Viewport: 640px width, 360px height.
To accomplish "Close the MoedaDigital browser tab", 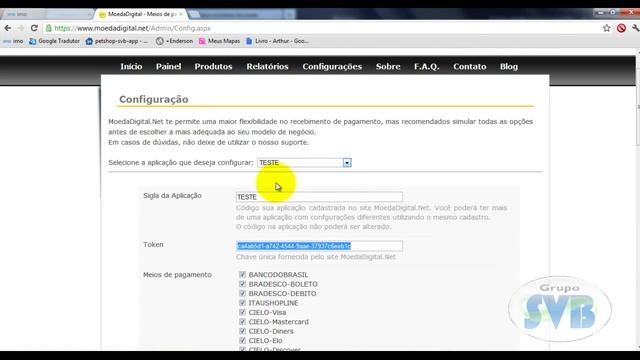I will (x=181, y=14).
